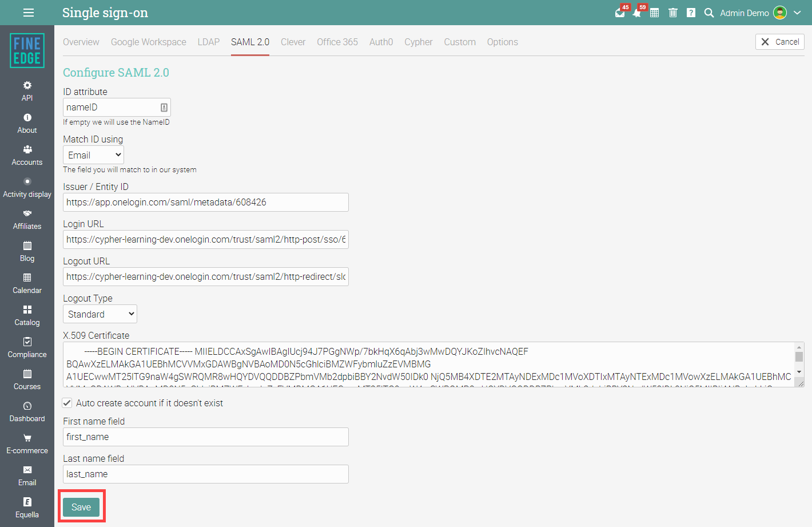
Task: Click the Issuer / Entity ID field
Action: coord(206,202)
